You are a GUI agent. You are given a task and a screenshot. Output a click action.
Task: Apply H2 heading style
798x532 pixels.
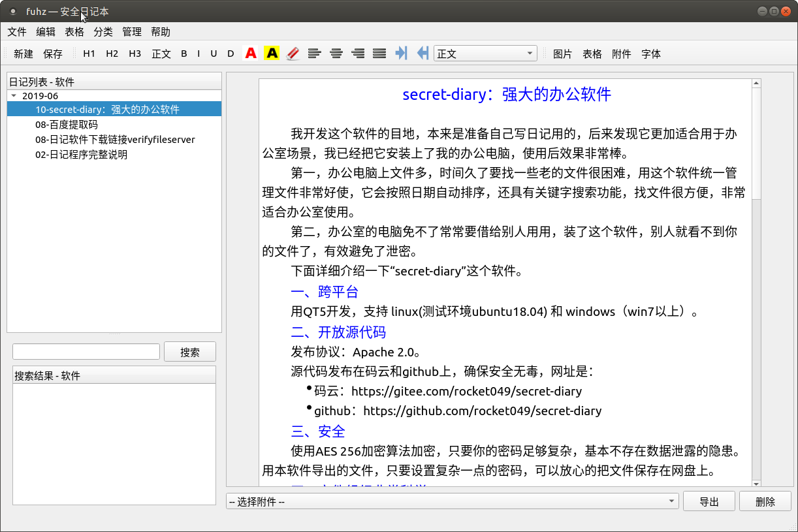(112, 54)
